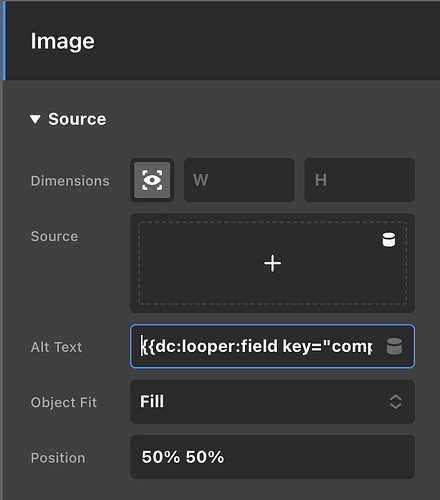Click the Alt Text label
This screenshot has height=500, width=440.
[56, 347]
